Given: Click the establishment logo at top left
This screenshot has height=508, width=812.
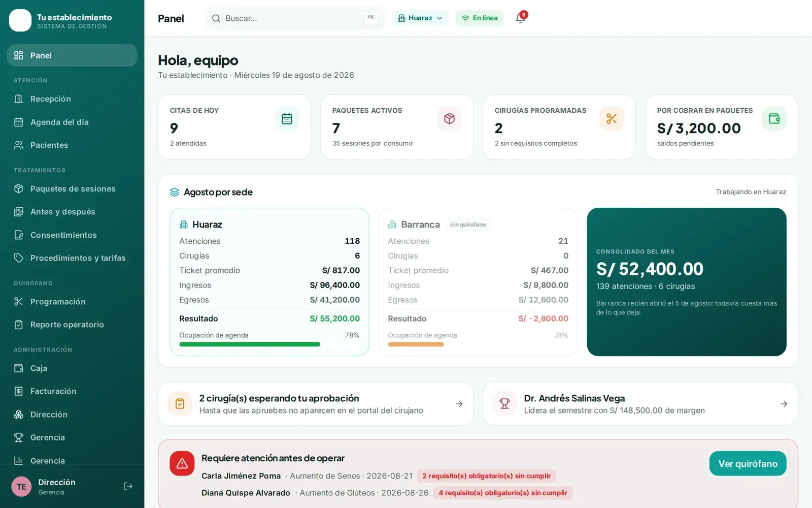Looking at the screenshot, I should 20,20.
